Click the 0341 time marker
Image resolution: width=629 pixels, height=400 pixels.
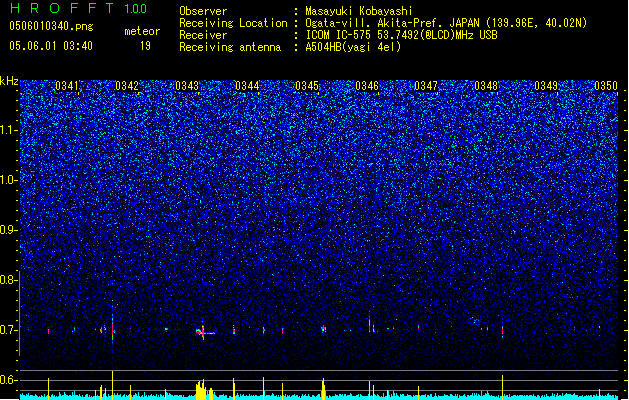[x=67, y=86]
